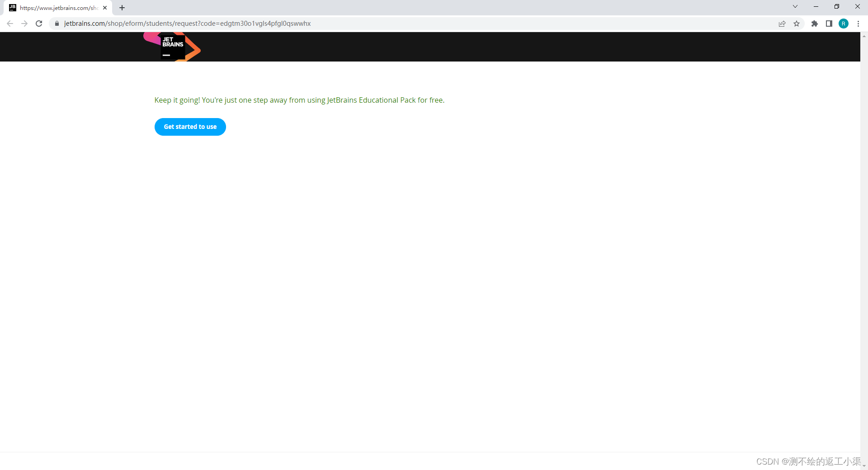Share this page using the share icon

[x=782, y=24]
